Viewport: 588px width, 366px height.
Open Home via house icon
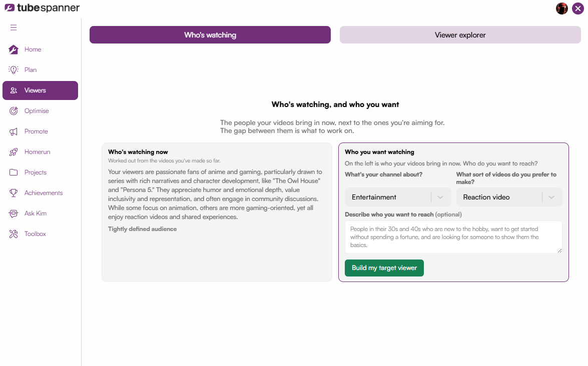click(x=14, y=49)
